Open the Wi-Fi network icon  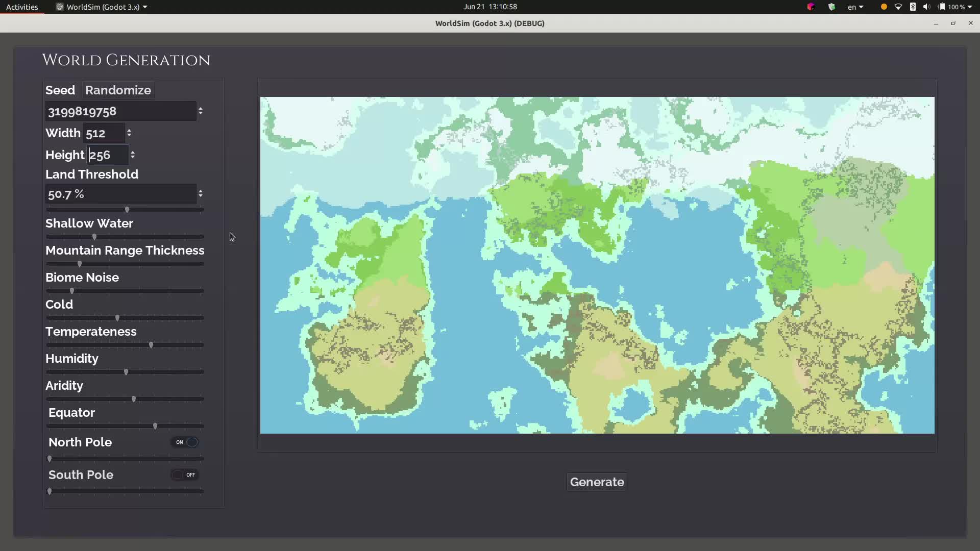[x=898, y=7]
